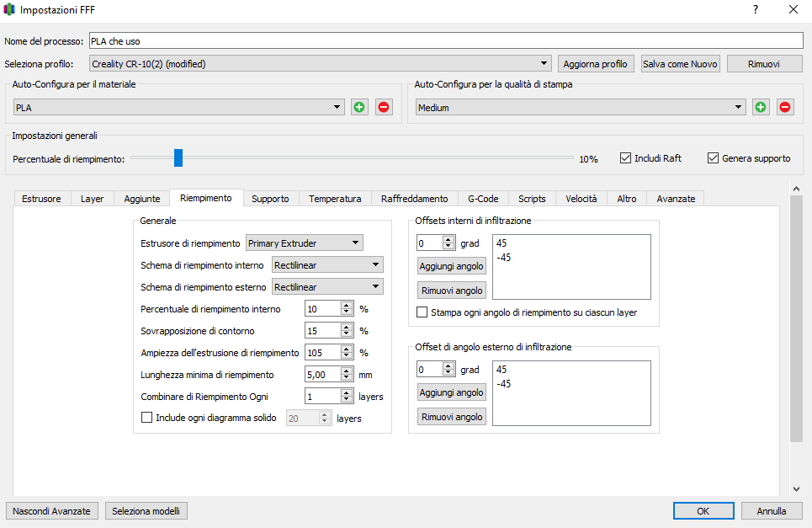Click the help question mark in title bar
Screen dimensions: 812x528
point(755,10)
